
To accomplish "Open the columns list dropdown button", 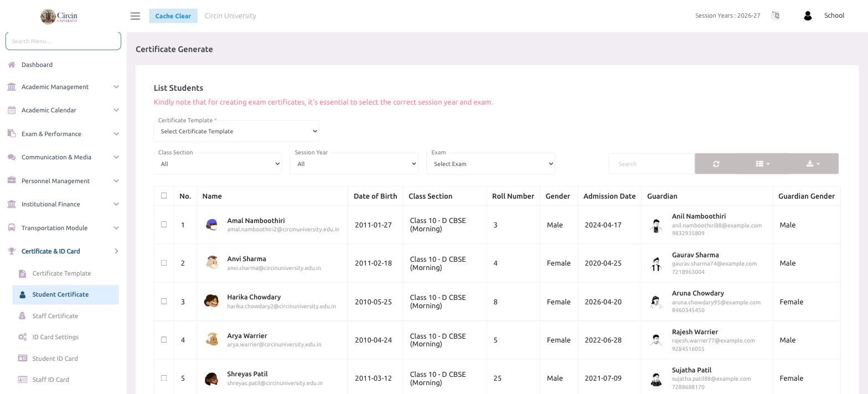I will tap(763, 164).
